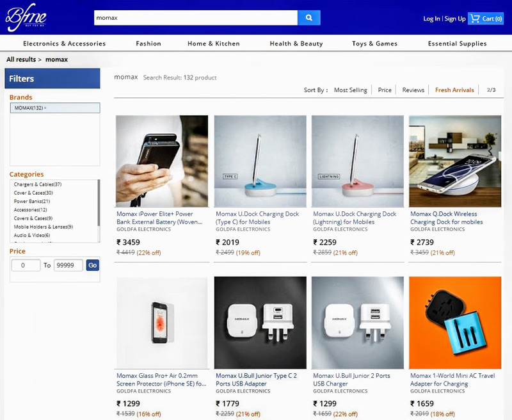Click the Brands filter heading

point(21,97)
